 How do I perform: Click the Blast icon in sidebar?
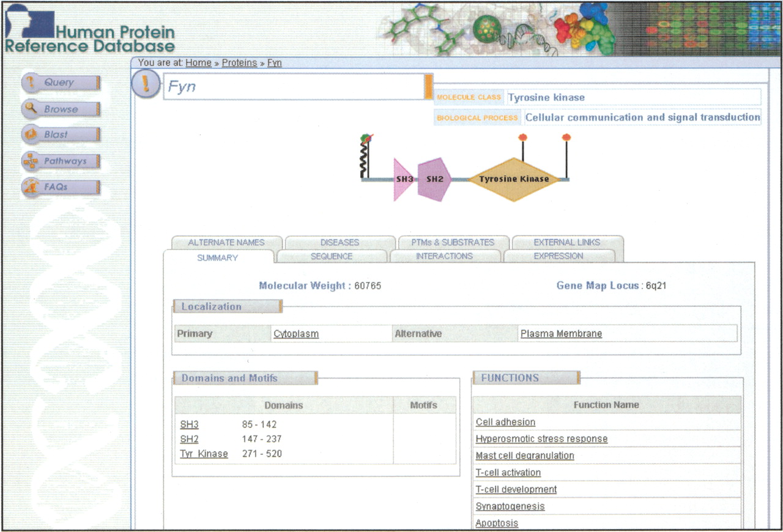(x=31, y=135)
